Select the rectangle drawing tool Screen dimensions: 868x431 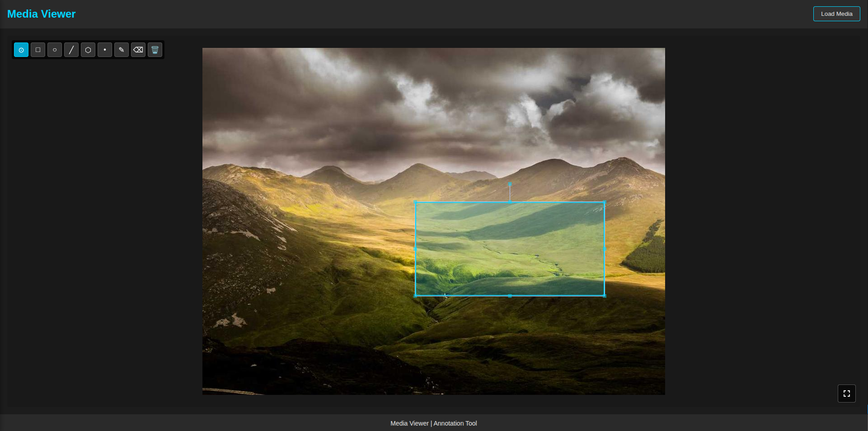coord(38,50)
